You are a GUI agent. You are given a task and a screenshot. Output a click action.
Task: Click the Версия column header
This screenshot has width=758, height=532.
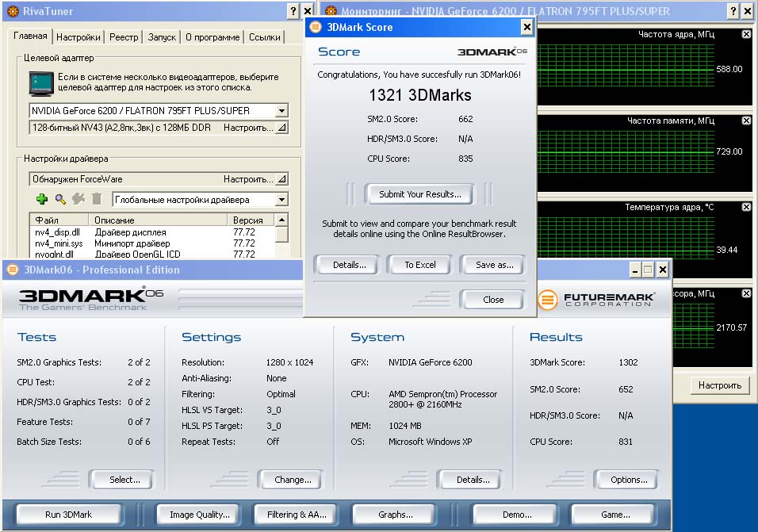click(251, 220)
